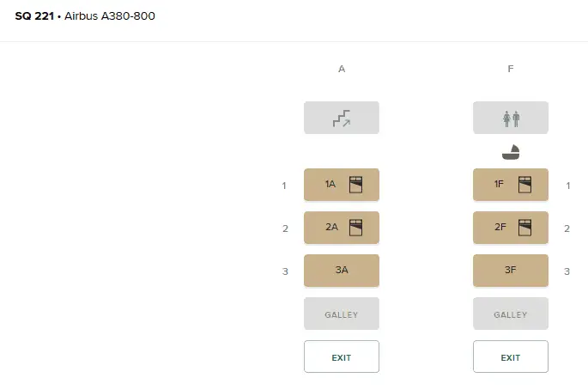Click the GALLEY box below seat 3F
588x390 pixels.
[511, 314]
